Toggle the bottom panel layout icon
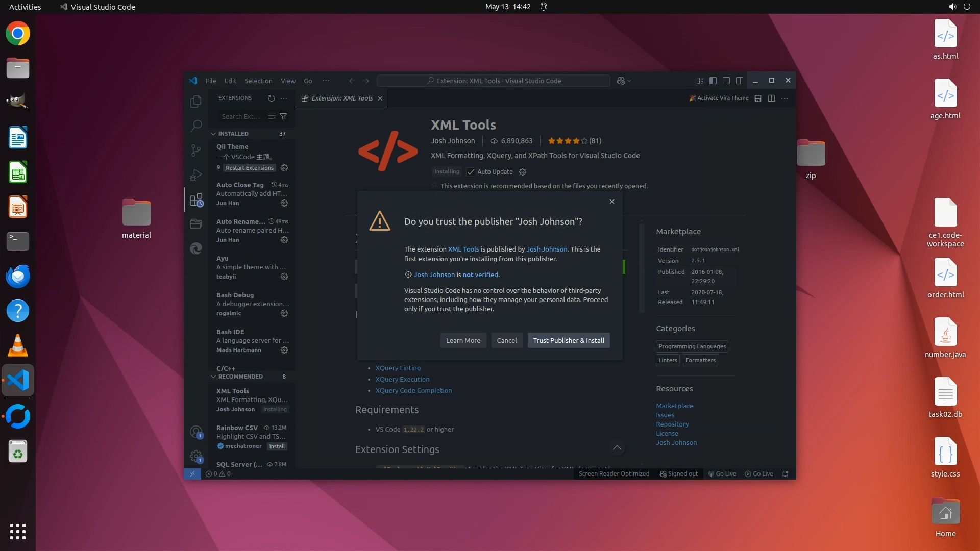Viewport: 980px width, 551px height. pos(726,81)
